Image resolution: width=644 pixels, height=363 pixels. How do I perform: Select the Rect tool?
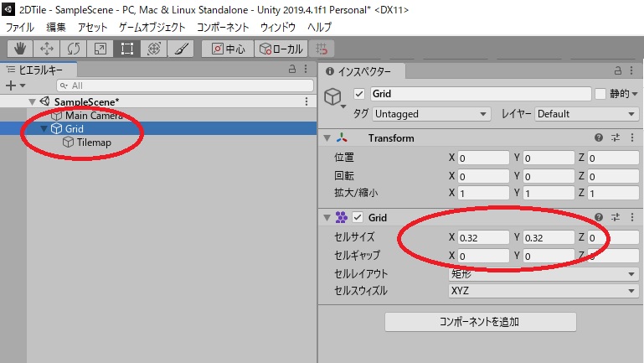[126, 49]
